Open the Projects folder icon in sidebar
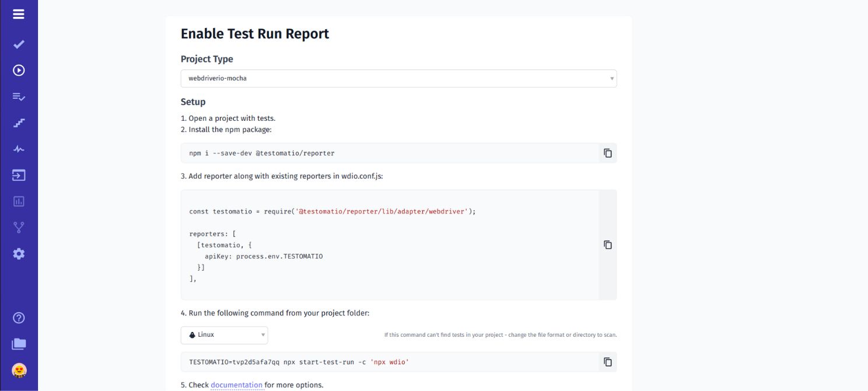Screen dimensions: 868x391 pyautogui.click(x=19, y=344)
